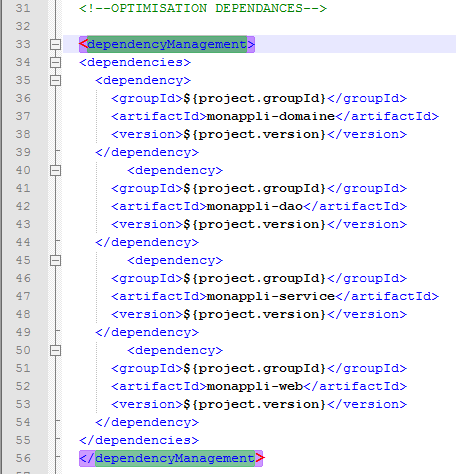Click the opening dependency tag on line 50
The width and height of the screenshot is (456, 474).
tap(175, 350)
